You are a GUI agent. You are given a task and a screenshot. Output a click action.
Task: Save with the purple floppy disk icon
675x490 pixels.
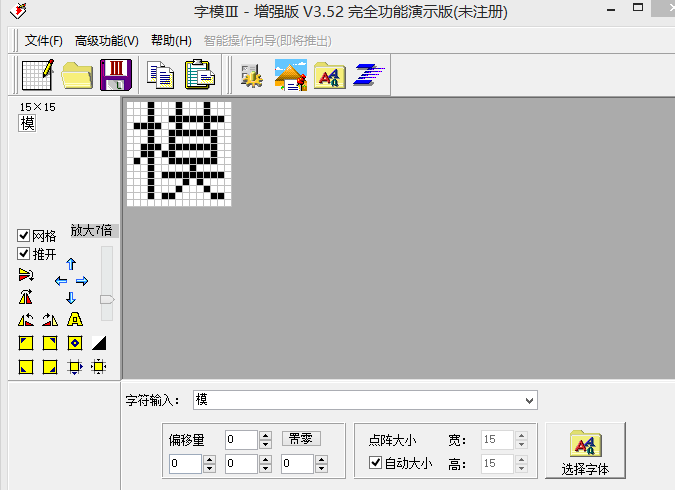click(x=116, y=75)
